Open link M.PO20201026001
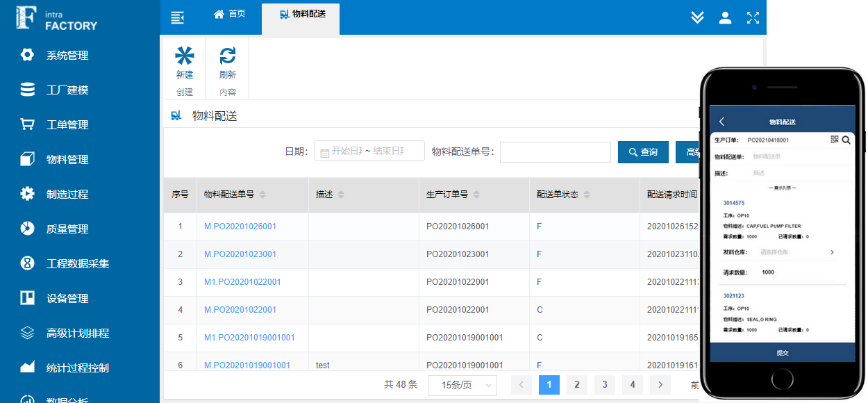This screenshot has width=868, height=403. [240, 227]
